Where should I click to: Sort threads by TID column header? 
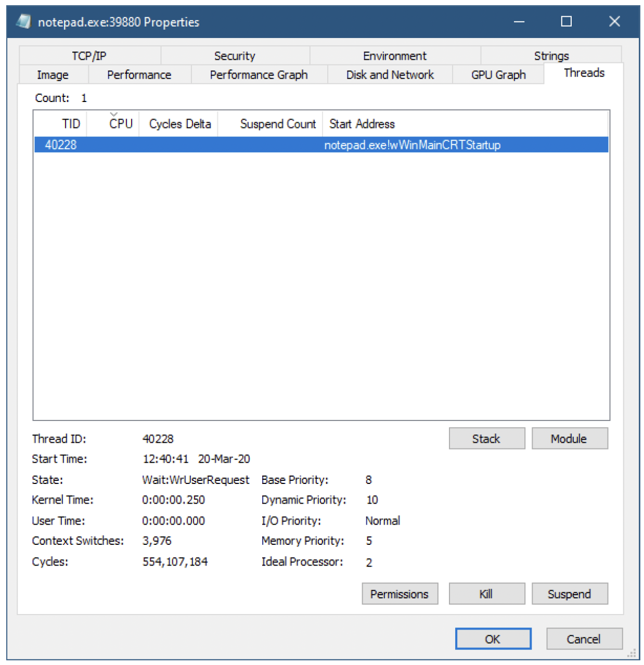[60, 124]
